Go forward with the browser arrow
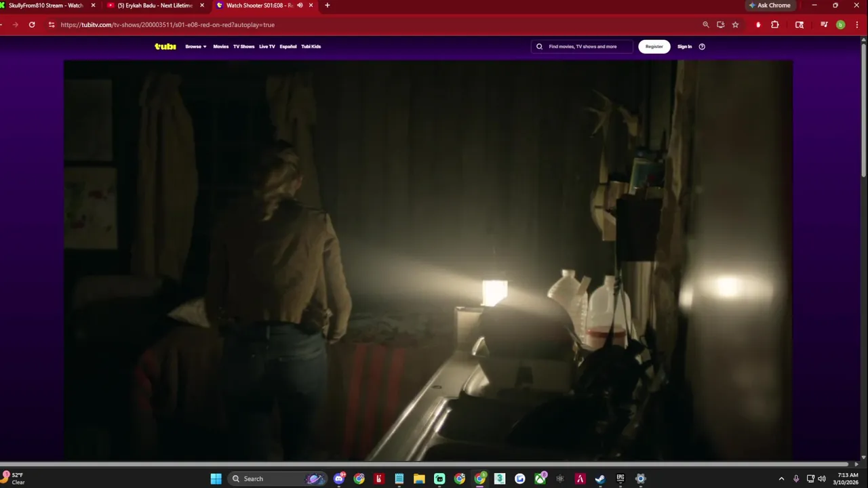The width and height of the screenshot is (868, 488). pos(15,24)
